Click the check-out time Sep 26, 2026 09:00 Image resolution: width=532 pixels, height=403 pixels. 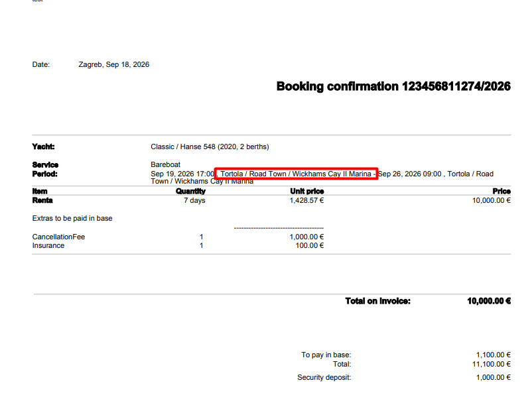[x=410, y=174]
